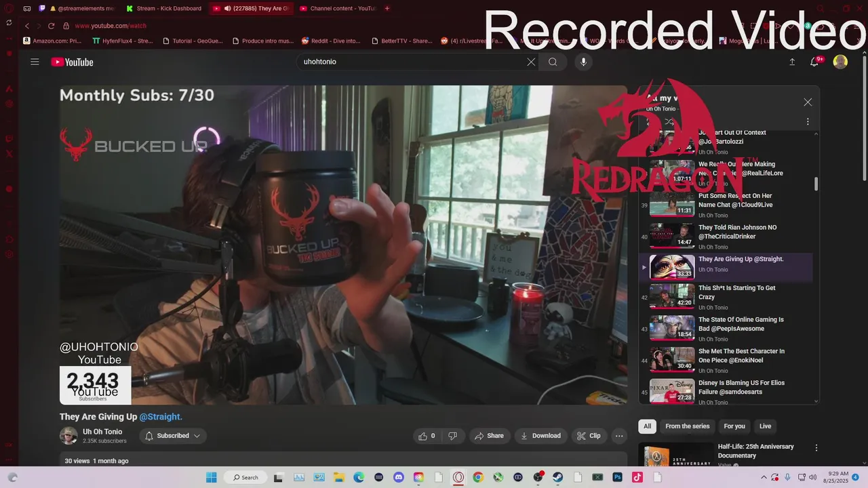This screenshot has width=868, height=488.
Task: Play Disney Is Blaming US video
Action: point(726,392)
